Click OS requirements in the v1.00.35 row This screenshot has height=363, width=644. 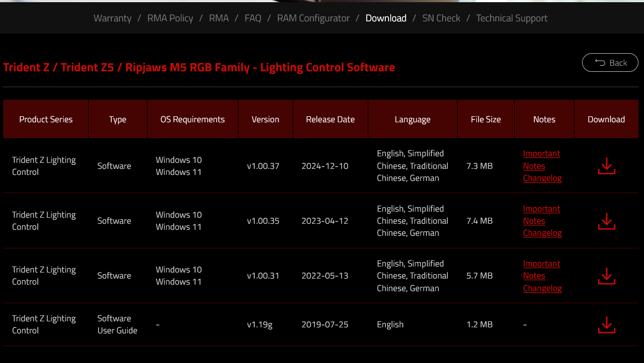tap(179, 221)
